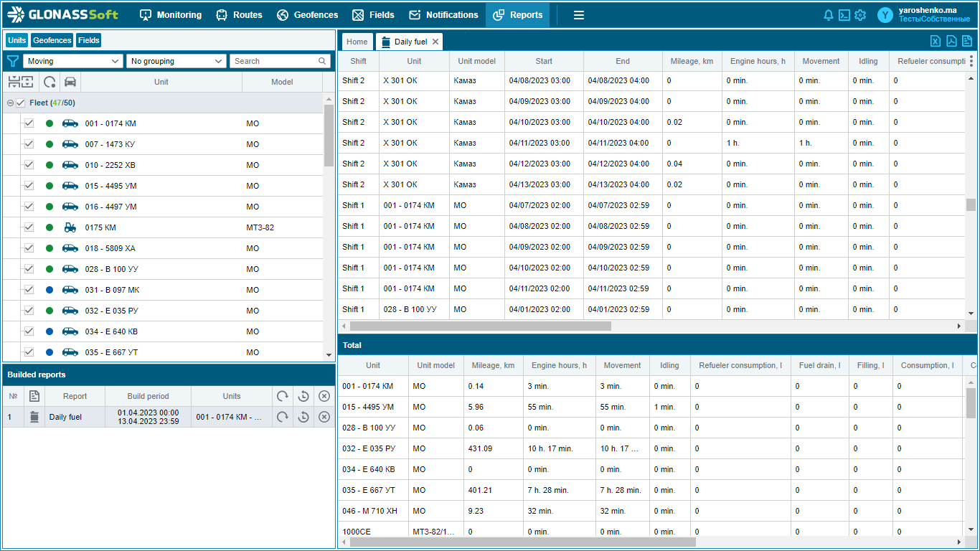Open the Reports menu
Image resolution: width=980 pixels, height=551 pixels.
click(518, 15)
